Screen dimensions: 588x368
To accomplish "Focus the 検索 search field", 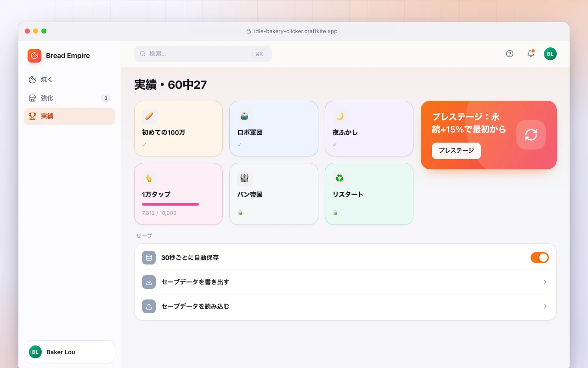I will tap(203, 54).
